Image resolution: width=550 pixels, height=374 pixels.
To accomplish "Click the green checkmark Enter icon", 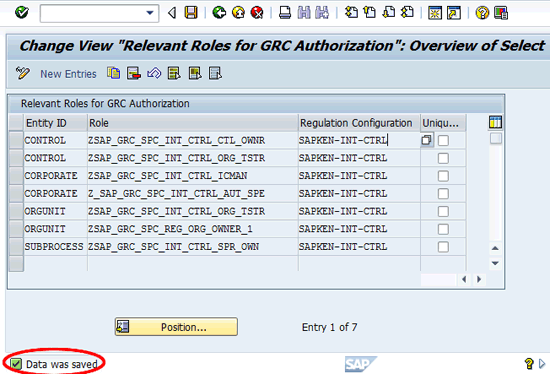I will click(x=22, y=13).
